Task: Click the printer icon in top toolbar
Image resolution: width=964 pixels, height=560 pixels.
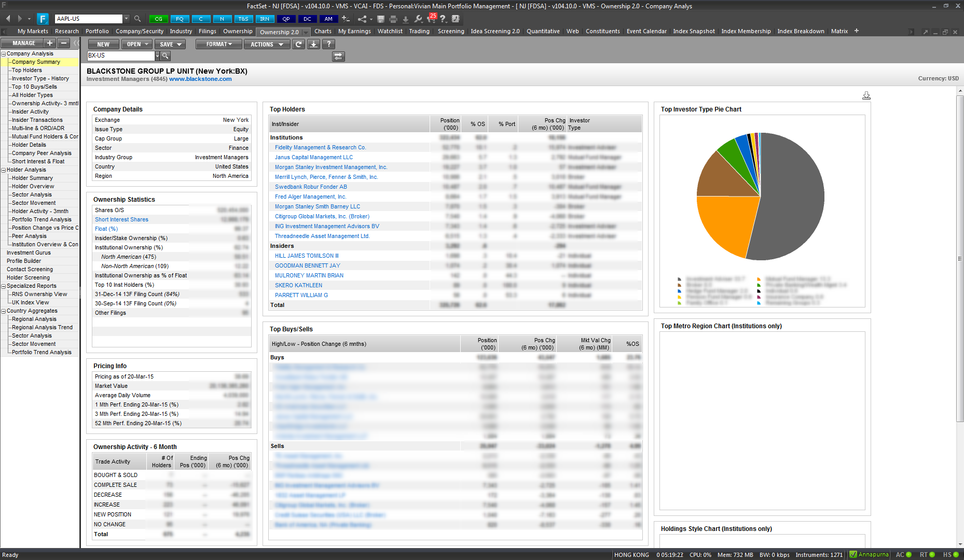Action: pyautogui.click(x=393, y=19)
